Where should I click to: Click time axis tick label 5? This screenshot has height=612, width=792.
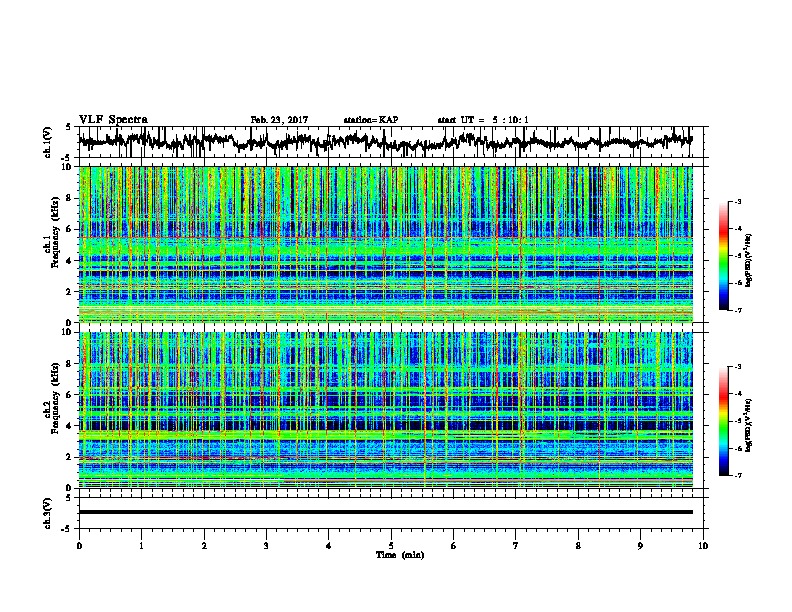click(391, 546)
